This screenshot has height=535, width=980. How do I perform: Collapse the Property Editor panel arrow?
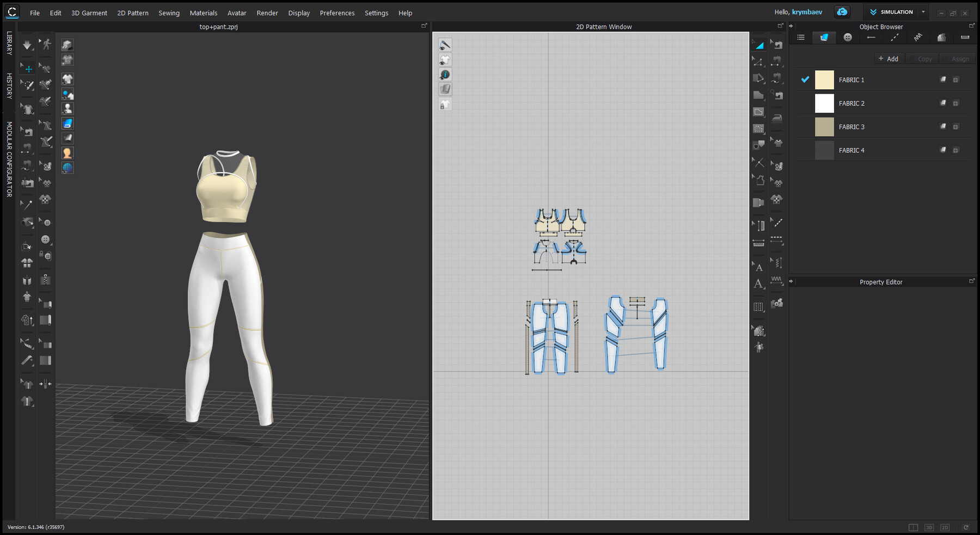(791, 281)
